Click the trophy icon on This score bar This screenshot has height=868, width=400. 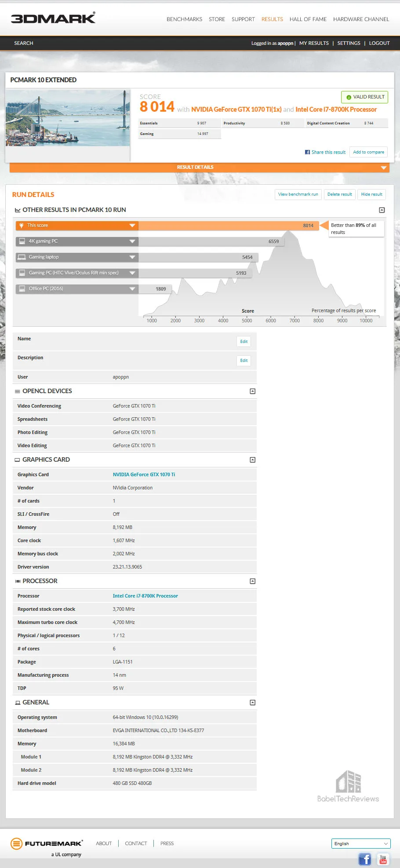pyautogui.click(x=22, y=226)
